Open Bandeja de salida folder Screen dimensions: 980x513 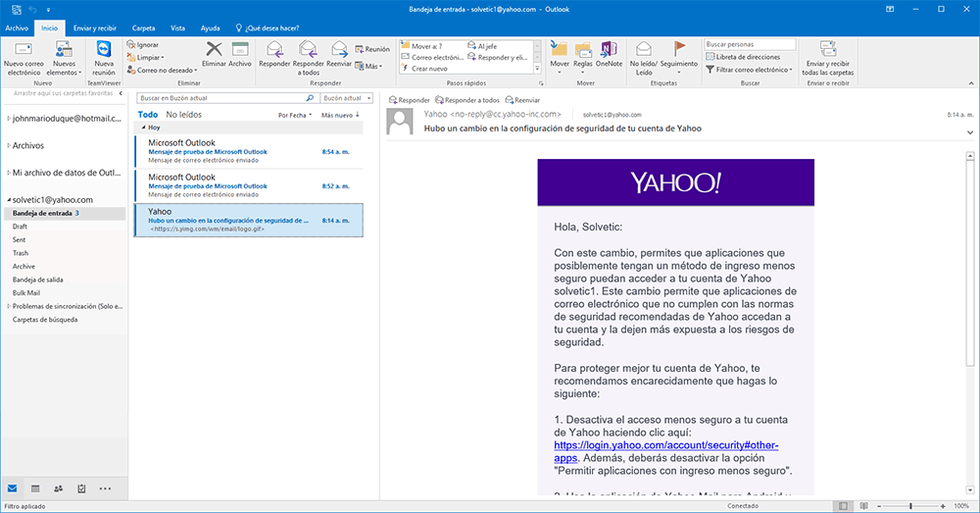point(38,280)
